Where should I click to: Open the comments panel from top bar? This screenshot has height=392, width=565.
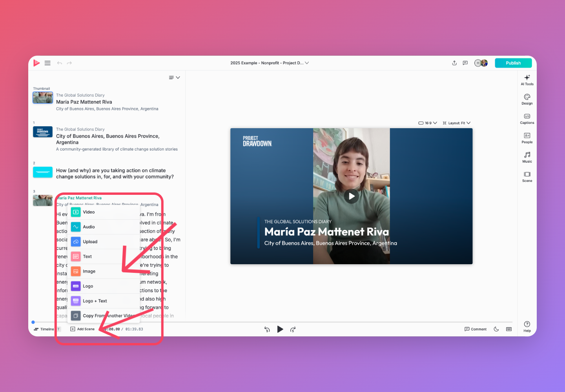(x=465, y=63)
